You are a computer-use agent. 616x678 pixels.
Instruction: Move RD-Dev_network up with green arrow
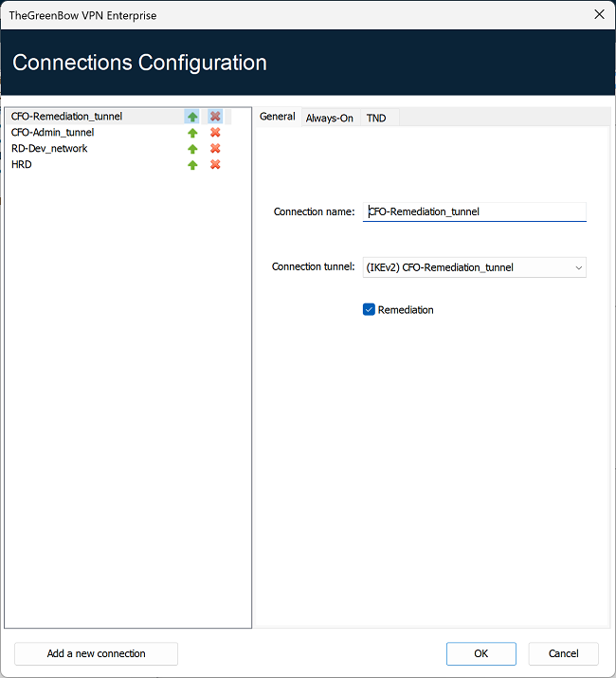(192, 149)
